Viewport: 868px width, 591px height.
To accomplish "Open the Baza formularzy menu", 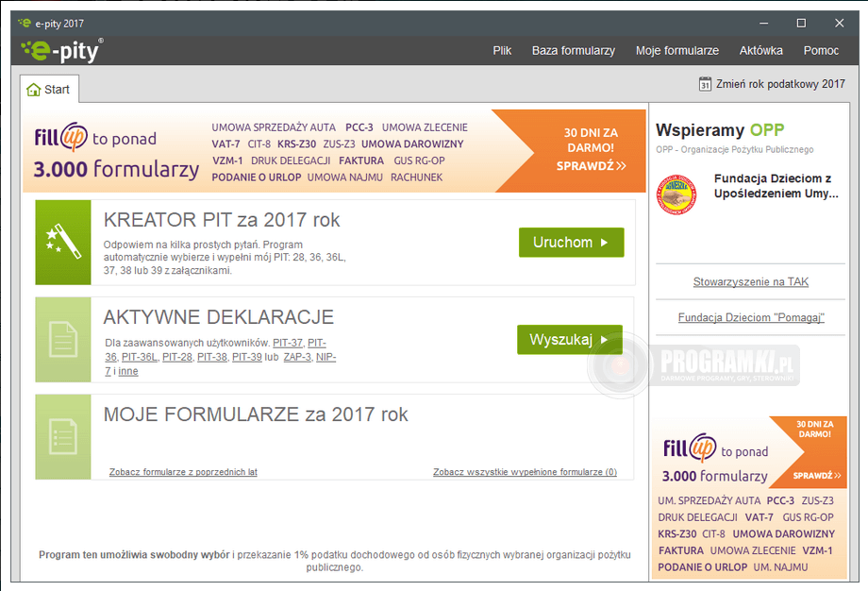I will 574,51.
